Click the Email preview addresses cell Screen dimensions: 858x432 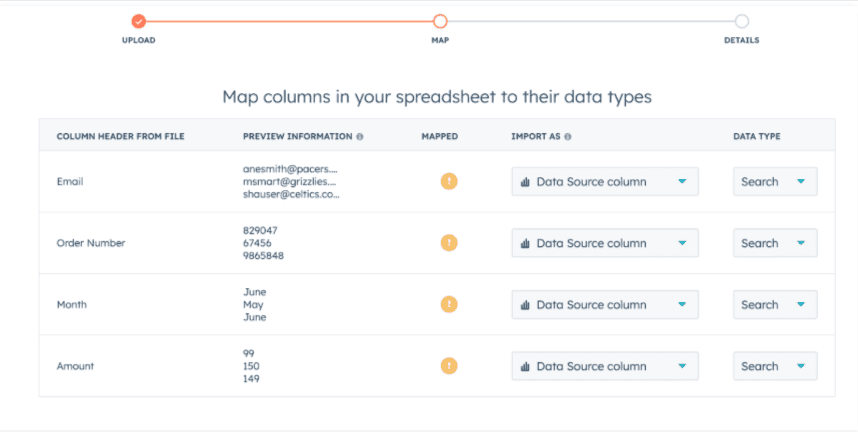tap(290, 182)
